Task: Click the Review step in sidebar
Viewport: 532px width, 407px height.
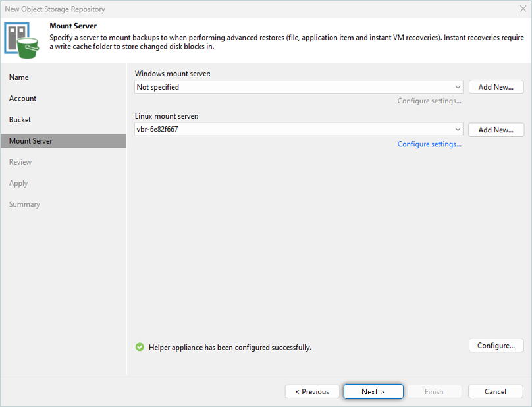Action: (20, 162)
